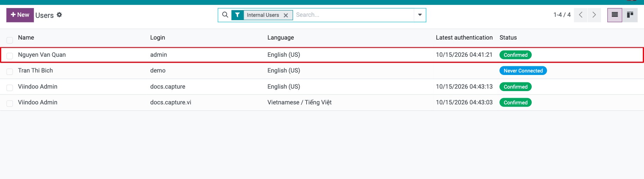Click the Users settings gear icon
Screen dimensions: 644x179
[59, 15]
